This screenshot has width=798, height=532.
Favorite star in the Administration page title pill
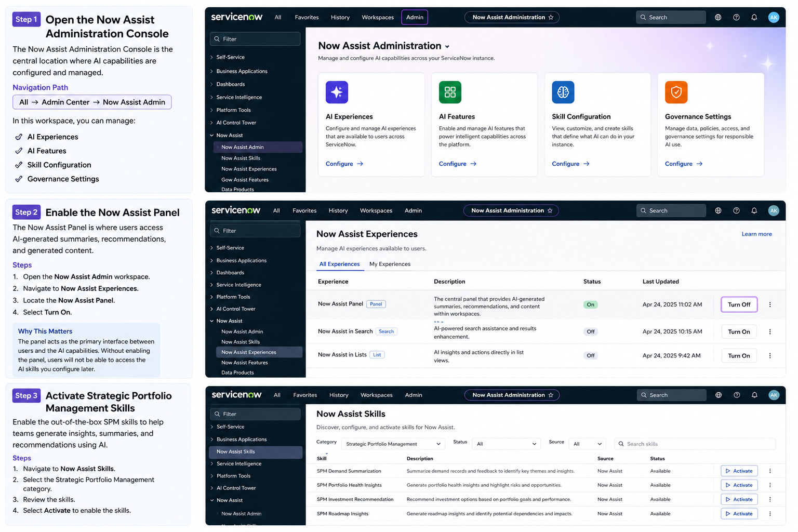pyautogui.click(x=551, y=17)
